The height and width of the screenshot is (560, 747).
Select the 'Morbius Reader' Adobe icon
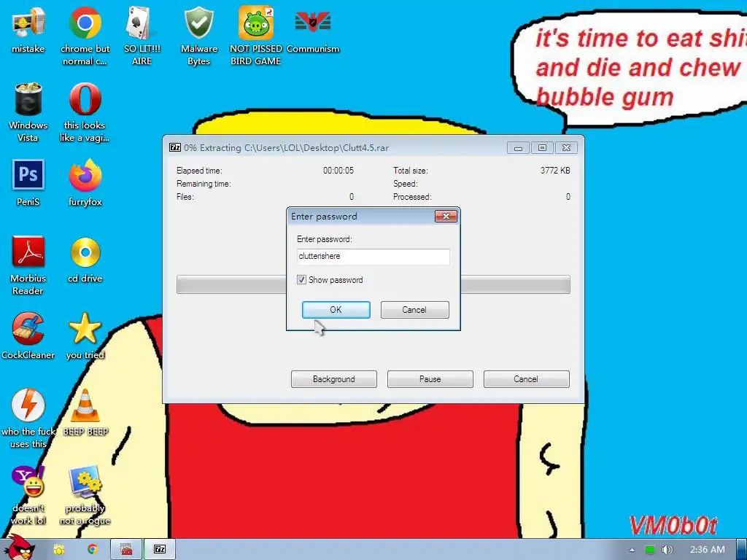tap(28, 265)
